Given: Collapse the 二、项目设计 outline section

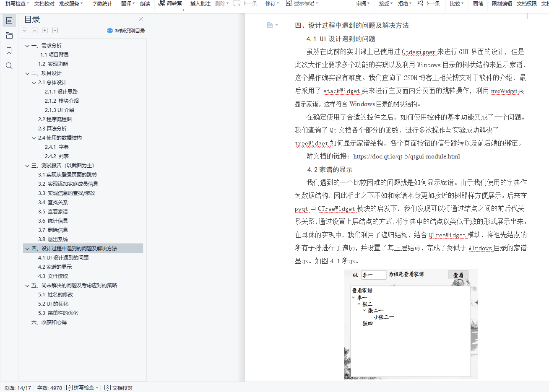Looking at the screenshot, I should pyautogui.click(x=27, y=73).
